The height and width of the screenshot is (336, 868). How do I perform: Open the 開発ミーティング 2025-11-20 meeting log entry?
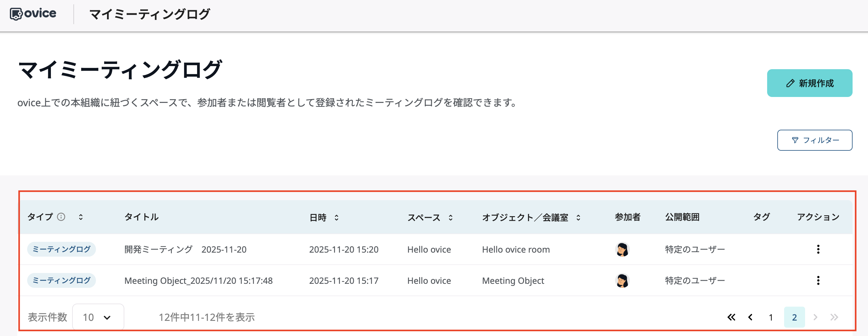[186, 250]
